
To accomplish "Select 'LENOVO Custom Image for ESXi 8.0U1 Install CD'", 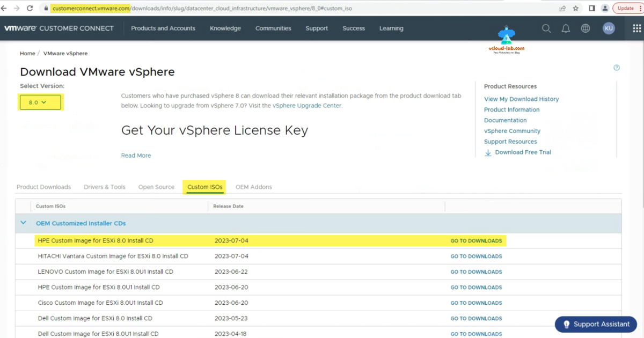I will pyautogui.click(x=106, y=272).
